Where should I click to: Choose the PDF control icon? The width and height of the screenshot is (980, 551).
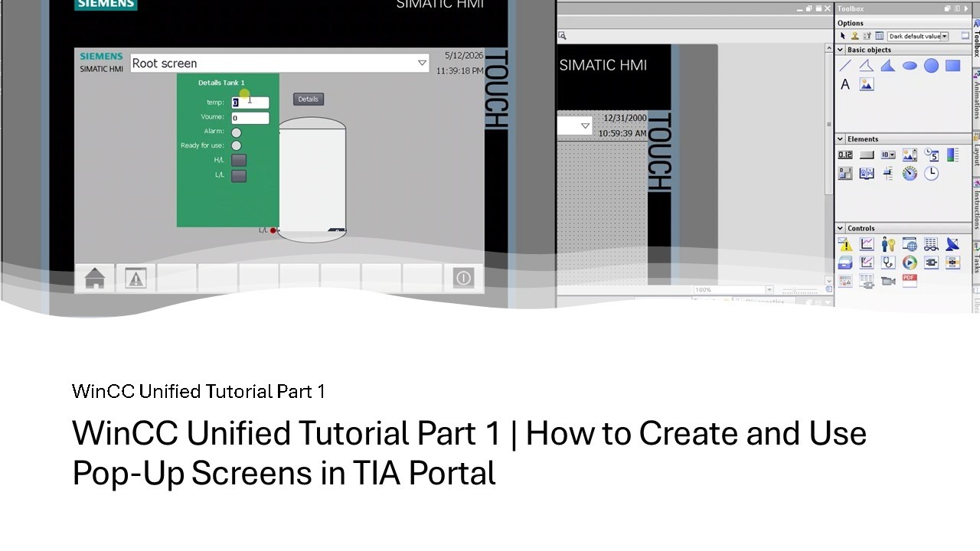pos(910,281)
